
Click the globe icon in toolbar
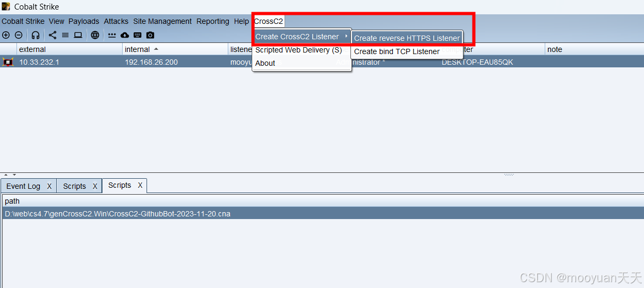(95, 35)
